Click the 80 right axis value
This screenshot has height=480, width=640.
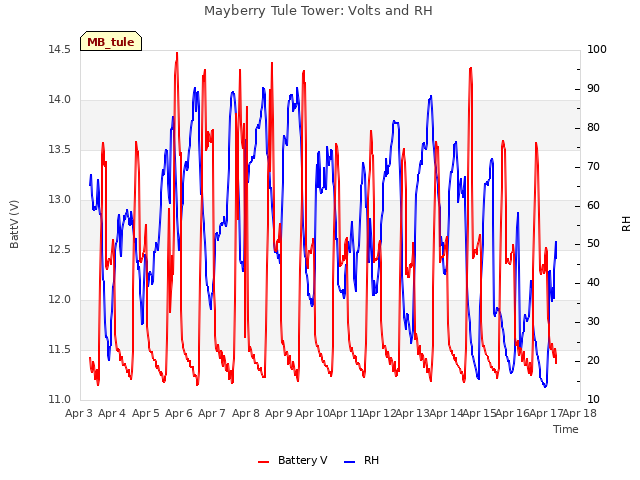click(x=593, y=128)
